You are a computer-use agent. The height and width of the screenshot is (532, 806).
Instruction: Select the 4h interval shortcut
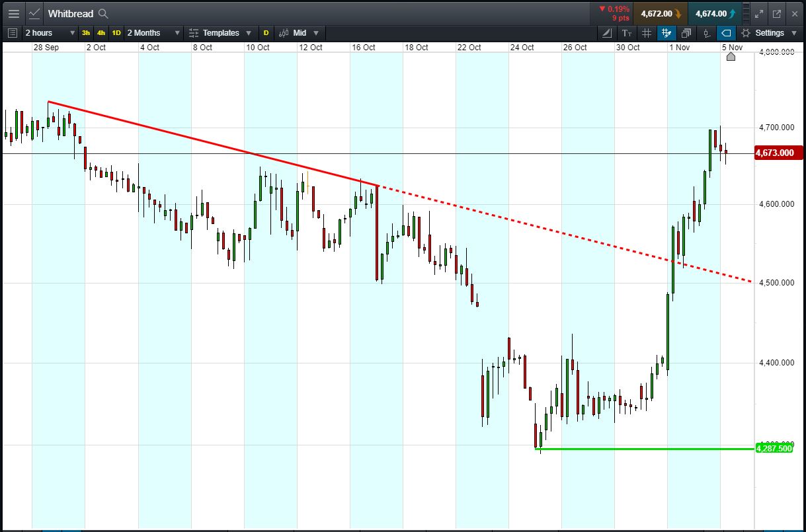point(101,33)
